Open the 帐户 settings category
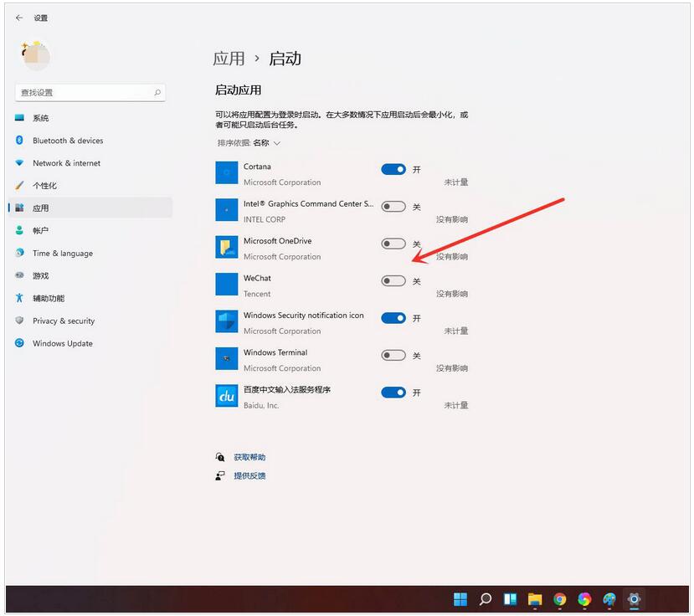Image resolution: width=694 pixels, height=616 pixels. click(x=90, y=230)
